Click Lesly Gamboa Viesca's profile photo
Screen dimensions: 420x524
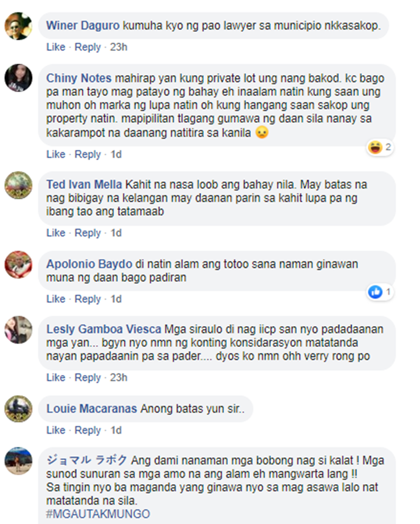click(18, 330)
